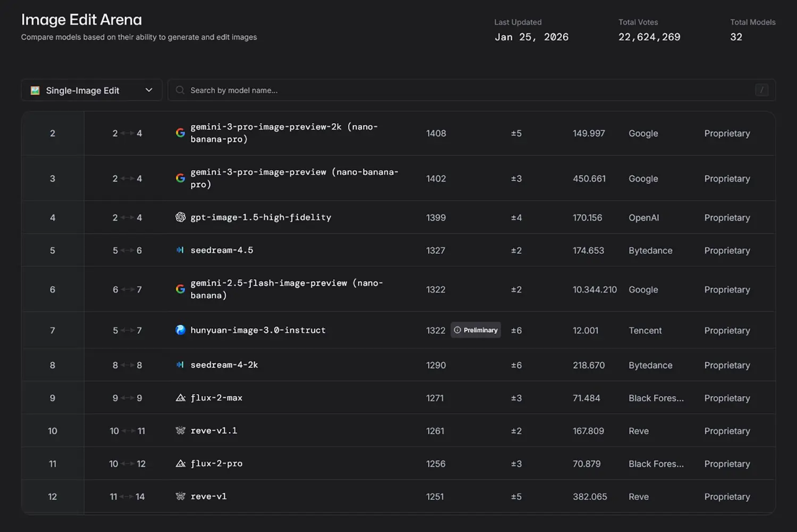Image resolution: width=797 pixels, height=532 pixels.
Task: Click the Preliminary label on hunyuan row
Action: click(x=480, y=330)
